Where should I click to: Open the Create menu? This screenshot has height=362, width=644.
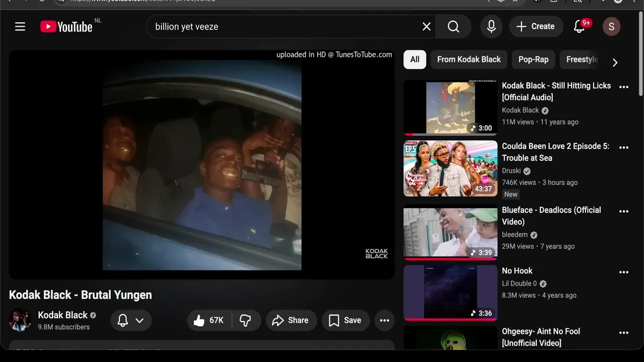(536, 27)
